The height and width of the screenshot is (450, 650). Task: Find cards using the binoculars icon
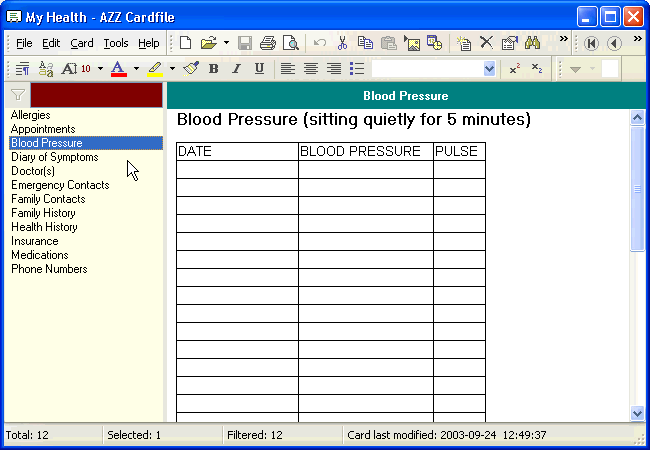coord(532,43)
